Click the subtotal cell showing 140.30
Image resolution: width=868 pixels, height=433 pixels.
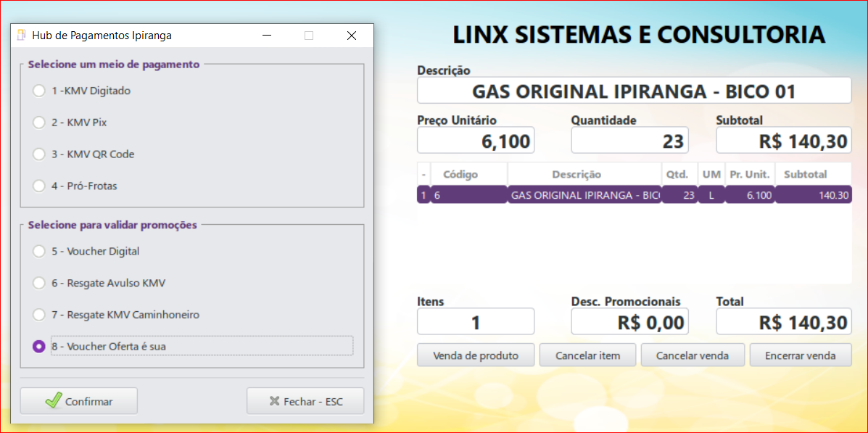click(x=813, y=195)
